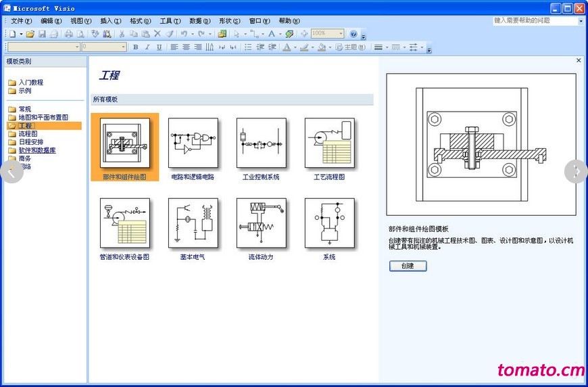Click the Undo arrow icon
This screenshot has height=387, width=588.
184,34
